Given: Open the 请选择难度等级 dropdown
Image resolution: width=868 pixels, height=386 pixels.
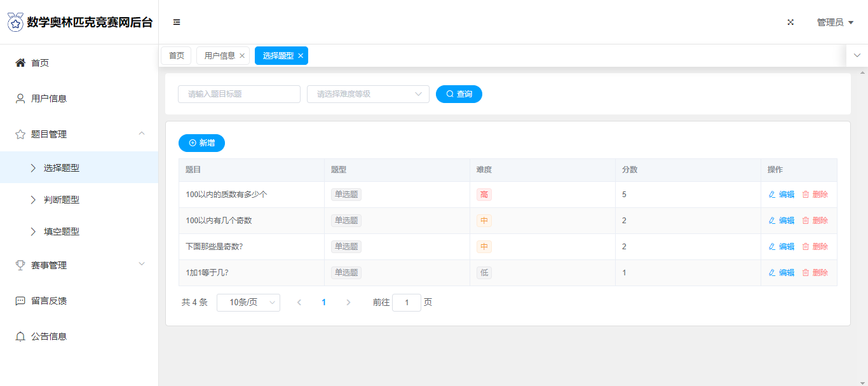Looking at the screenshot, I should (x=368, y=94).
